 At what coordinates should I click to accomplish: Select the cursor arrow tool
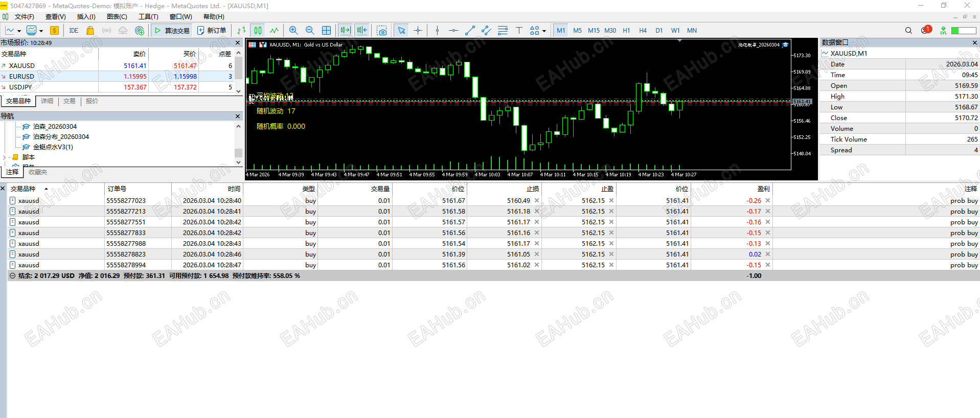(x=402, y=31)
